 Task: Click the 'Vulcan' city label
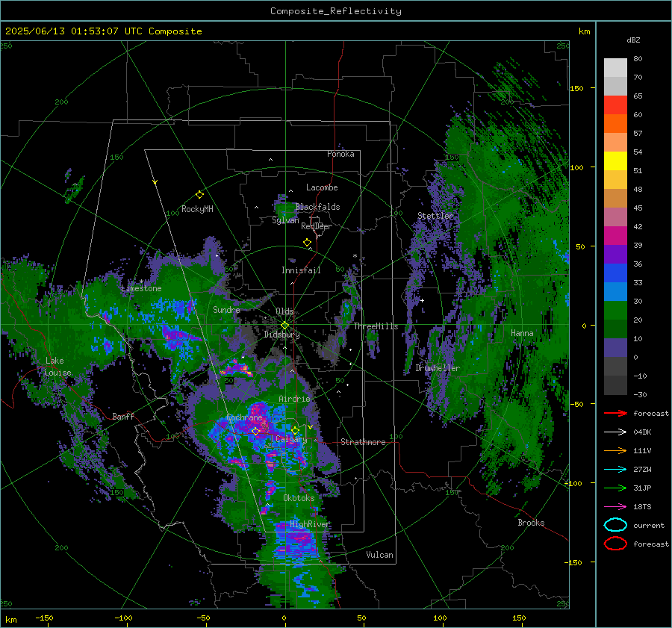click(380, 555)
